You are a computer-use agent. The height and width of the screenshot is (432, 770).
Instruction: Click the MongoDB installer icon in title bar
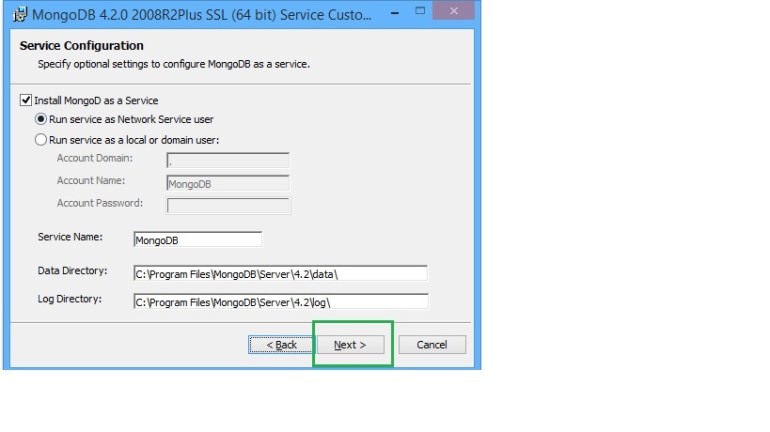pyautogui.click(x=19, y=15)
